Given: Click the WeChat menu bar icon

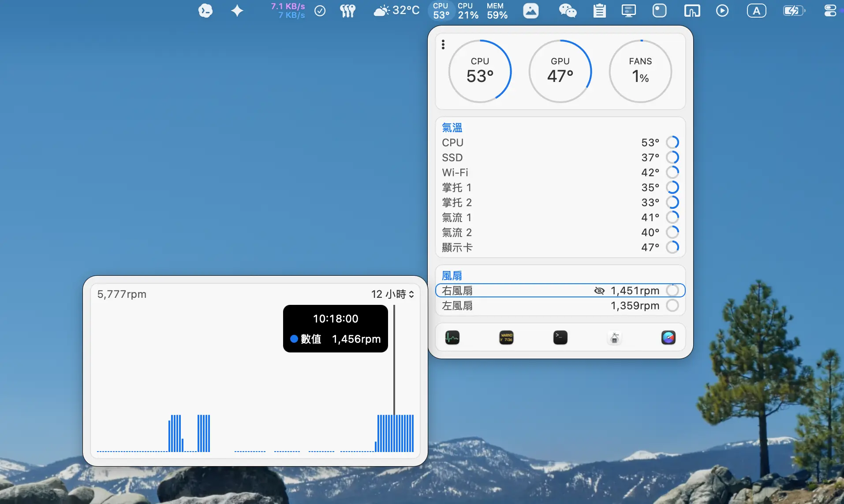Looking at the screenshot, I should tap(568, 11).
